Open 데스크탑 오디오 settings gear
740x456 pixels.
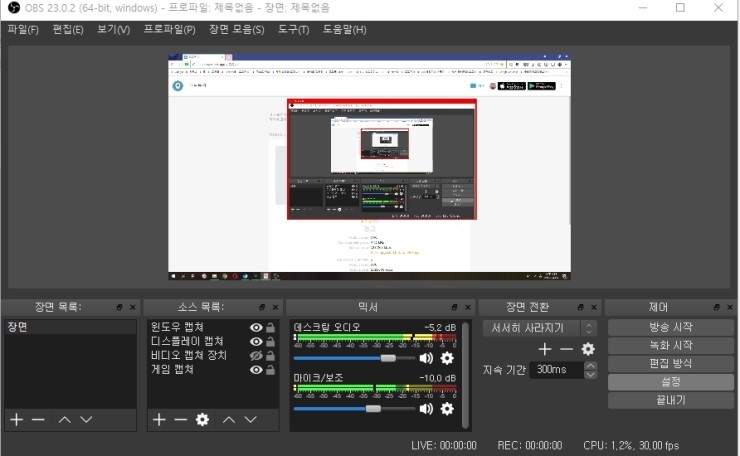click(x=447, y=358)
